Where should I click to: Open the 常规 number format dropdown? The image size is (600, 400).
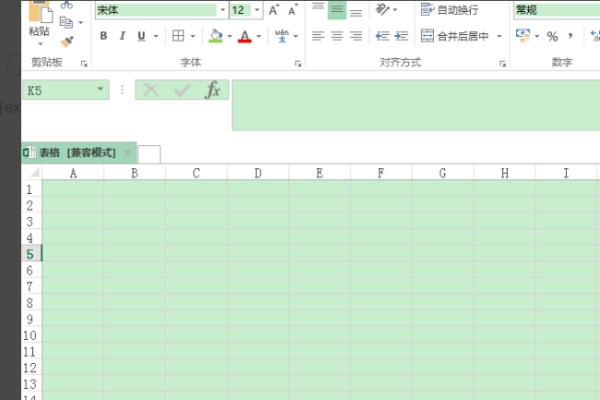pos(555,10)
